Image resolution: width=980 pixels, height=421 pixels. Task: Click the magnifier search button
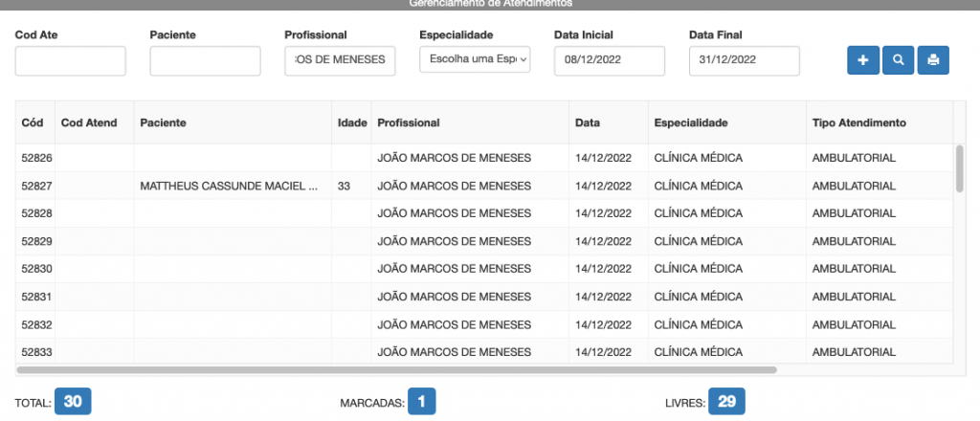click(898, 60)
